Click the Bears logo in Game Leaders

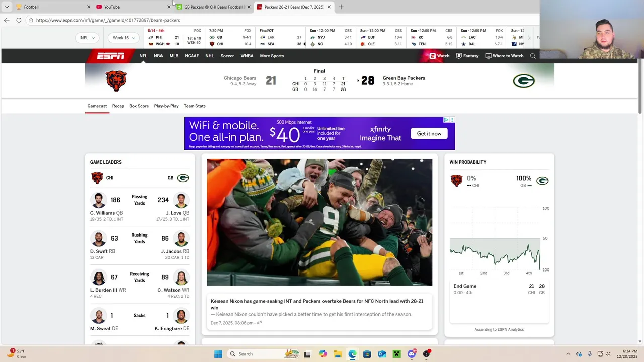point(97,178)
